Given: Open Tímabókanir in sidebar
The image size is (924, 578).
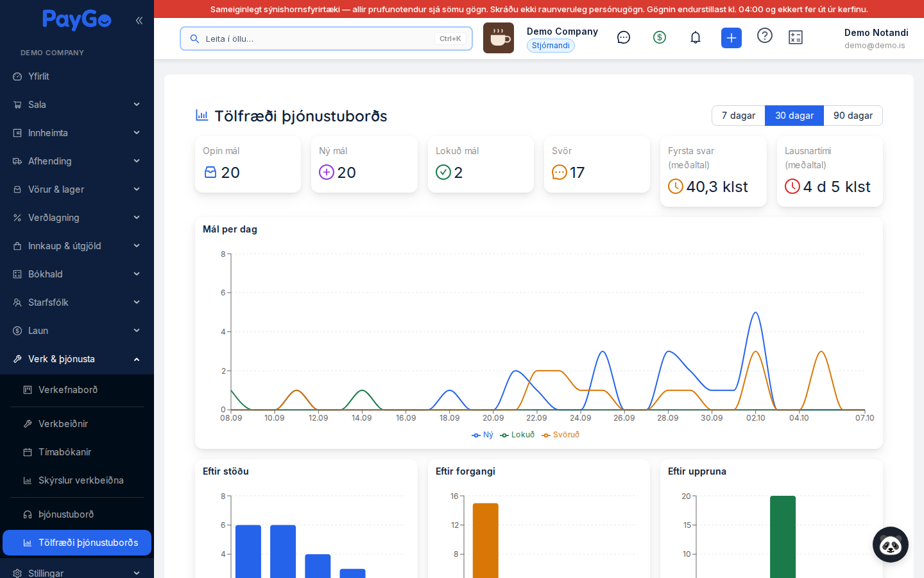Looking at the screenshot, I should click(77, 452).
